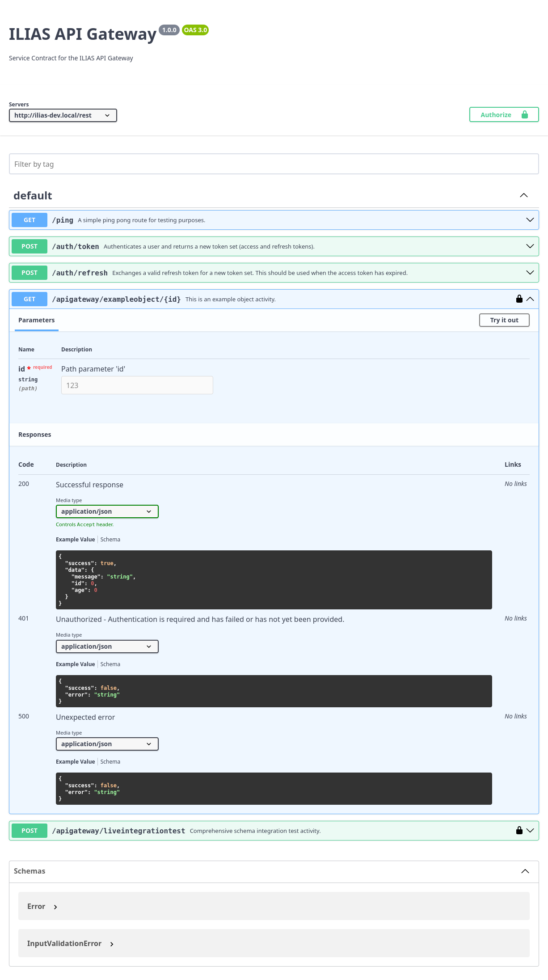Expand the liveintegrationtest operation chevron
Viewport: 548px width, 980px height.
[530, 831]
